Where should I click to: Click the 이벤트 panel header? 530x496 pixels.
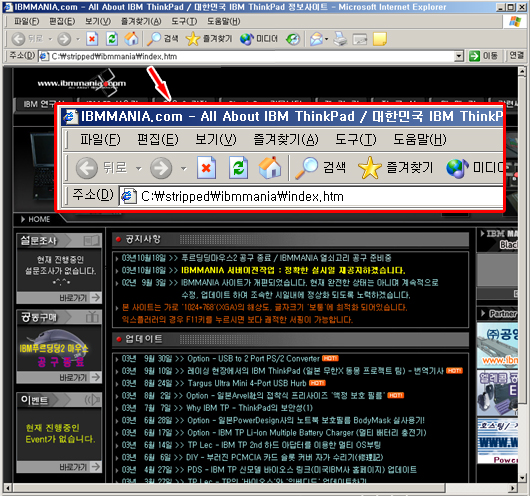click(x=59, y=400)
